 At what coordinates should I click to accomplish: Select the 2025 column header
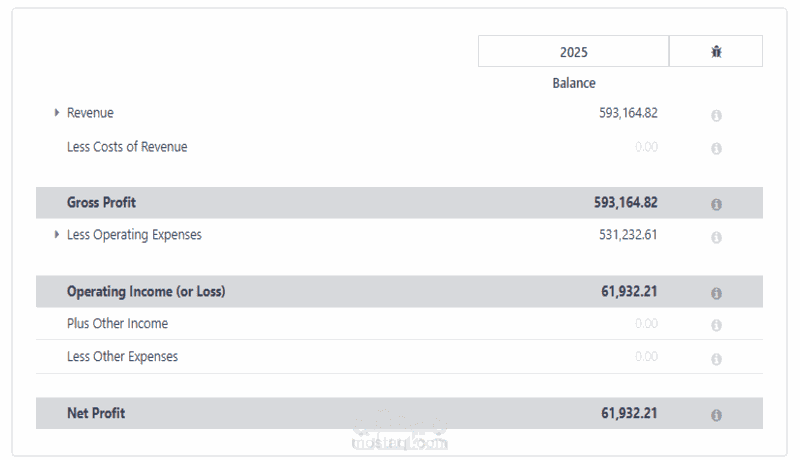click(573, 52)
